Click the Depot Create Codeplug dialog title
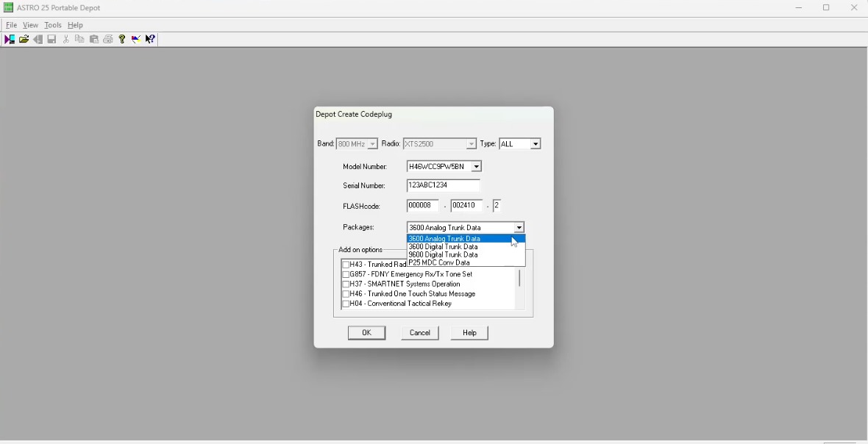 click(354, 115)
